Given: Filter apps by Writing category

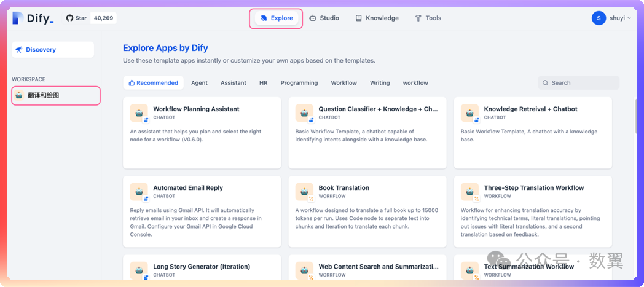Looking at the screenshot, I should point(380,82).
